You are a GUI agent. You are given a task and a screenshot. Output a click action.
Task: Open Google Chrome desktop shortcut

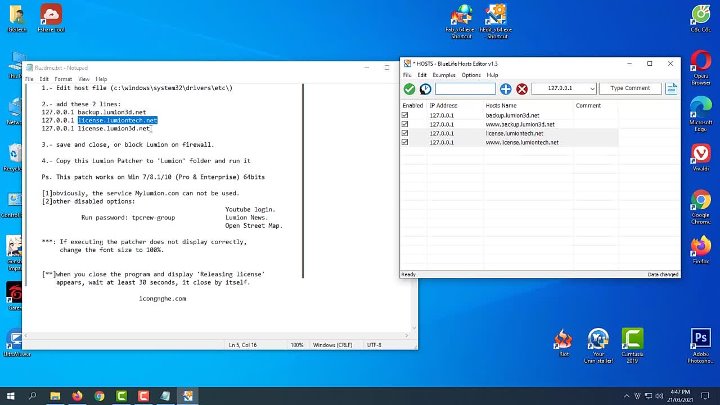pyautogui.click(x=701, y=207)
